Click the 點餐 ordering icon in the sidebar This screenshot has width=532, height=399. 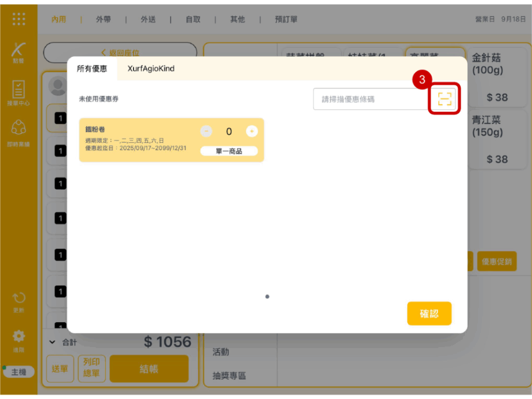19,53
